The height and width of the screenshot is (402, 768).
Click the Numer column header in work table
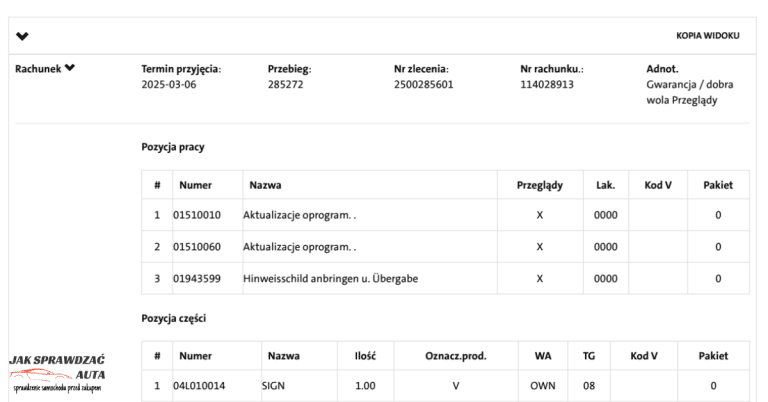tap(195, 185)
